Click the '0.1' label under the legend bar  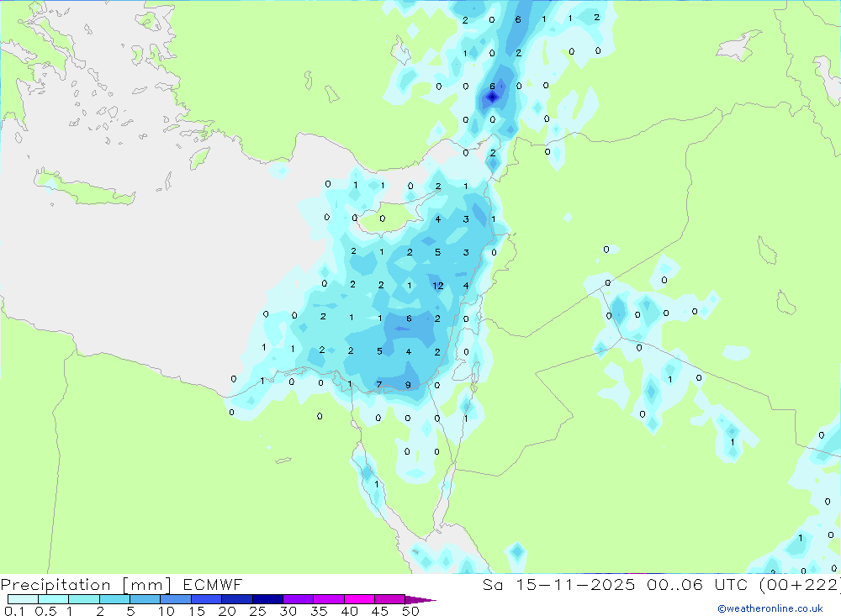[13, 611]
